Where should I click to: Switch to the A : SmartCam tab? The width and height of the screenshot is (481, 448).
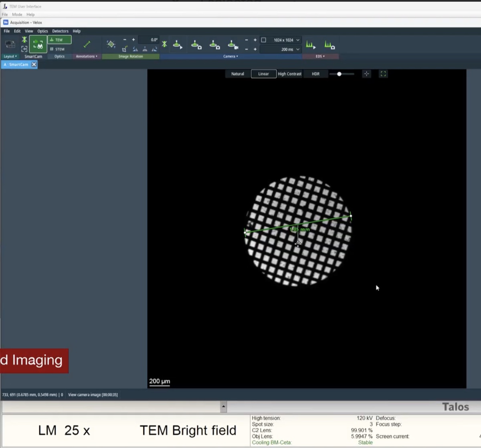pyautogui.click(x=16, y=65)
